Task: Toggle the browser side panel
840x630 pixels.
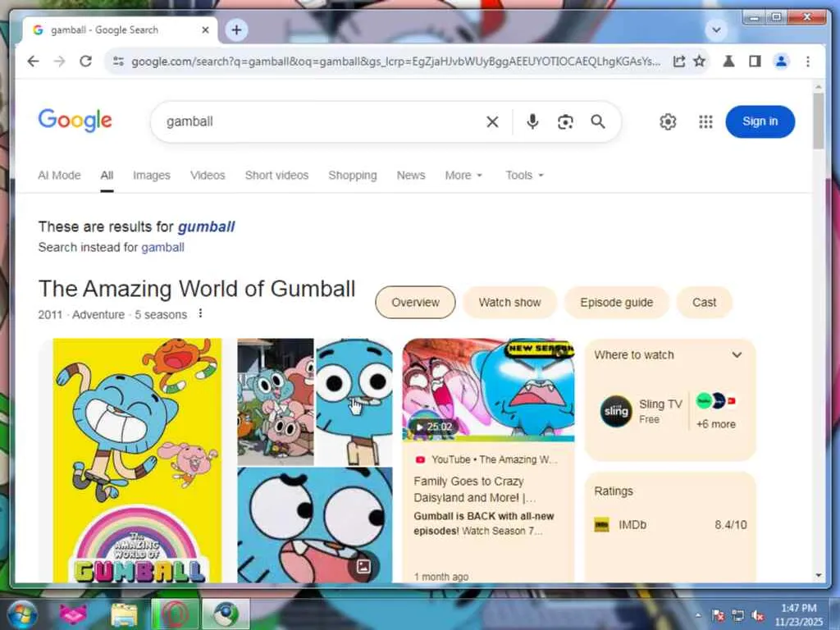Action: [755, 62]
